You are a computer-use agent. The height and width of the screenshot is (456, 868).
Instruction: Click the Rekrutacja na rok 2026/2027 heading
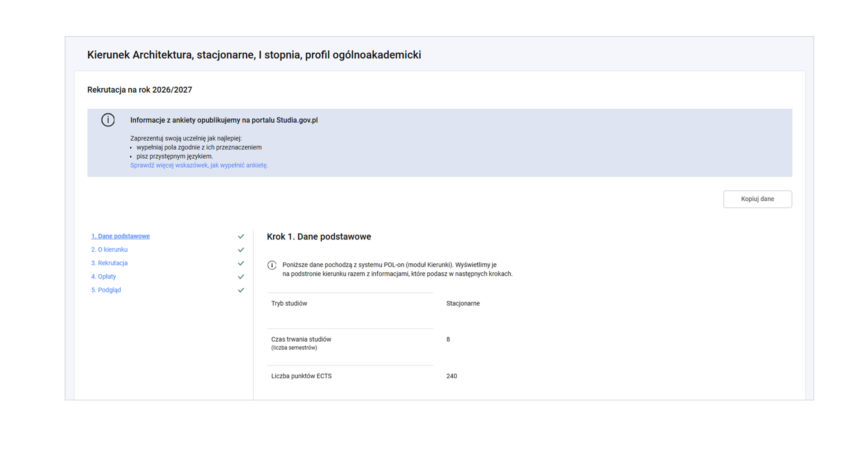coord(139,90)
